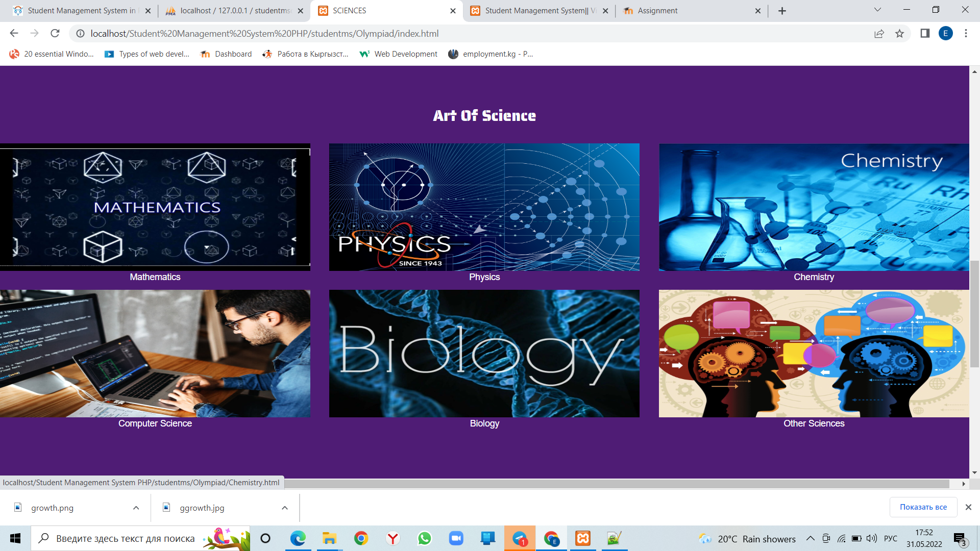Viewport: 980px width, 551px height.
Task: Expand growth.png download options chevron
Action: tap(136, 508)
